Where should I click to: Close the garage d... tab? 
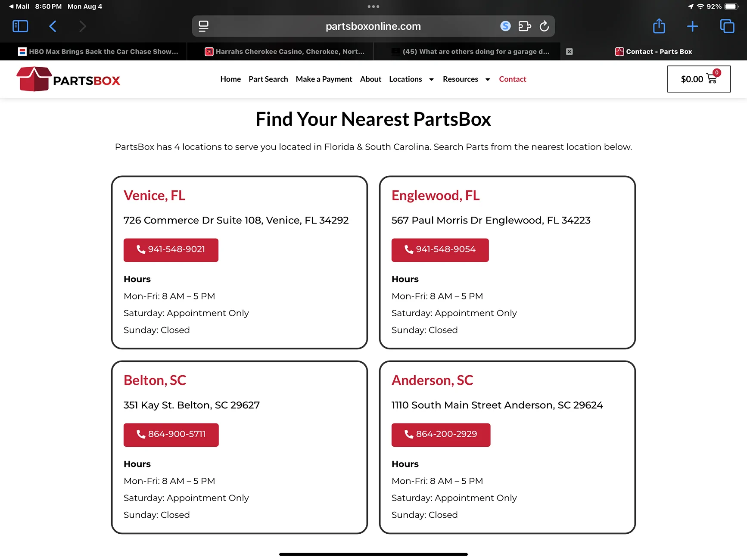pos(569,52)
